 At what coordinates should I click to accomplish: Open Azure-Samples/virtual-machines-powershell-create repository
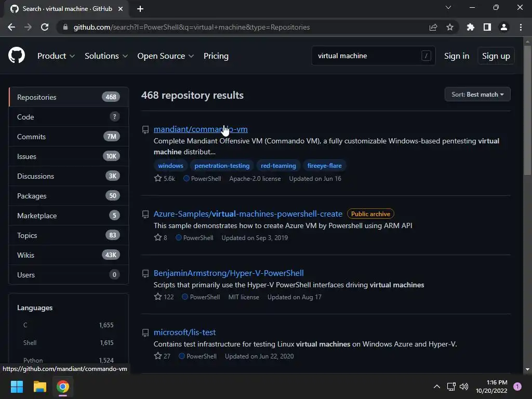coord(248,214)
